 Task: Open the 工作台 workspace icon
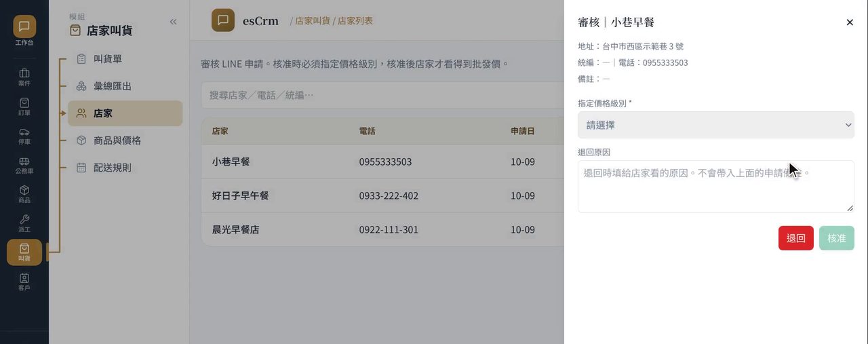(x=24, y=31)
